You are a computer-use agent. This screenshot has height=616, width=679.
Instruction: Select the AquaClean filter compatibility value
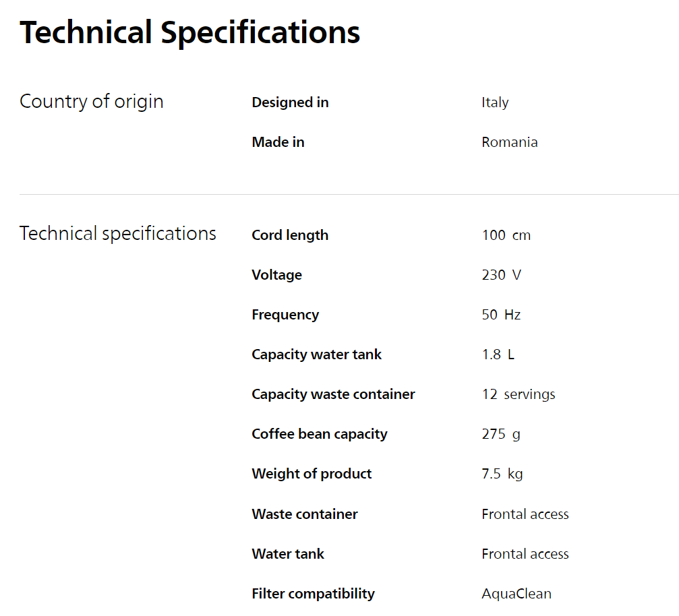click(x=516, y=594)
